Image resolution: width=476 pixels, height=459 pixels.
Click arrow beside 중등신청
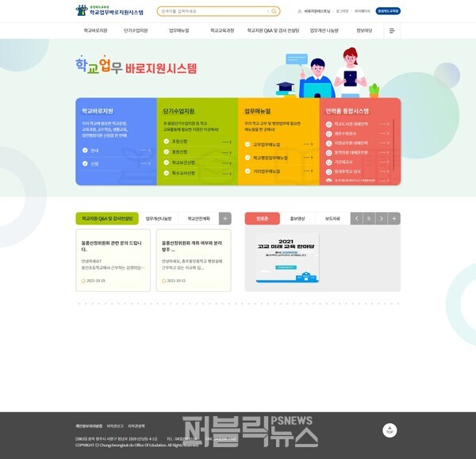(x=227, y=152)
